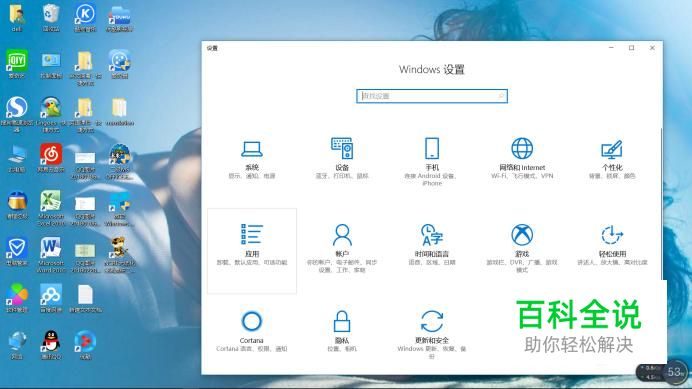The image size is (692, 389).
Task: Select the Control Panel desktop icon
Action: click(51, 64)
